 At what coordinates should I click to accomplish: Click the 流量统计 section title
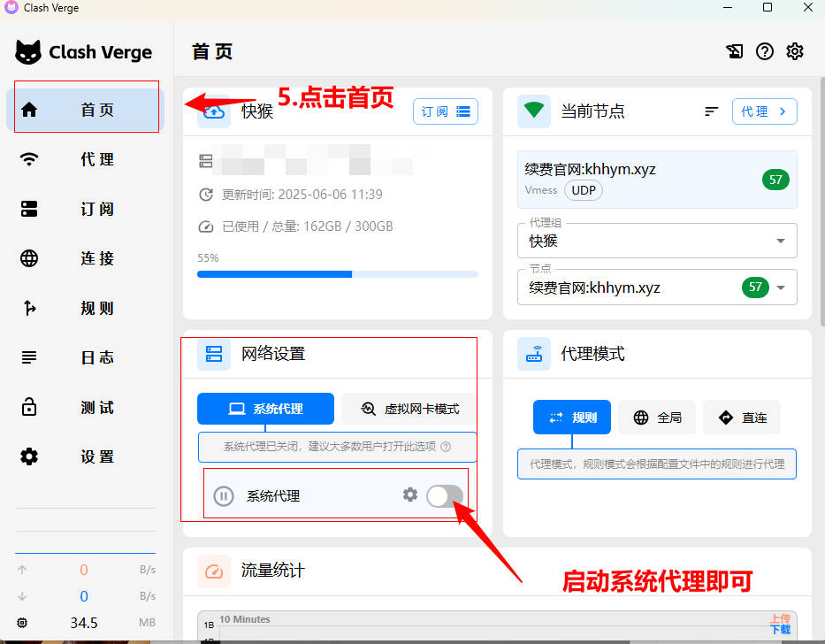pos(273,571)
